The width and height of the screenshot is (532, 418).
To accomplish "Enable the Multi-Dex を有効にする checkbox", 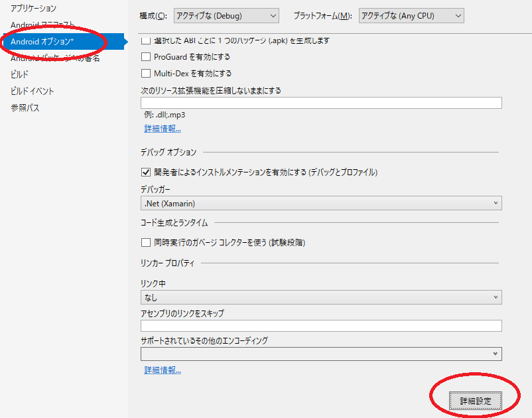I will (x=146, y=73).
